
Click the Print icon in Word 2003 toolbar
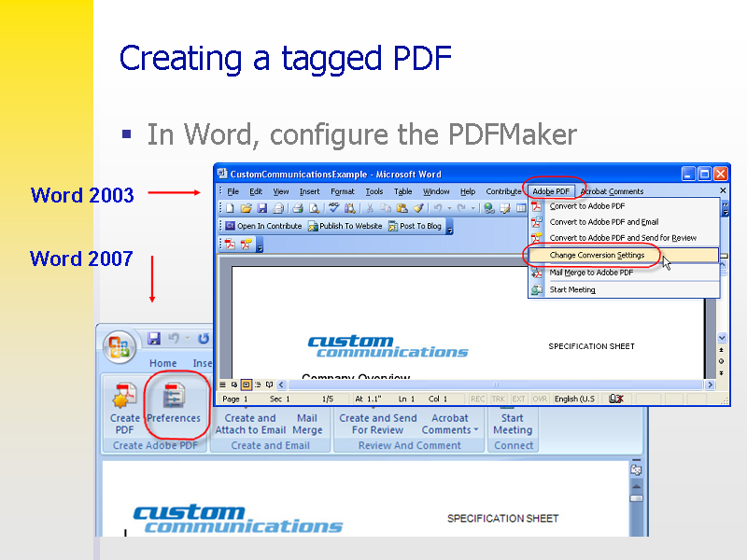(x=298, y=208)
